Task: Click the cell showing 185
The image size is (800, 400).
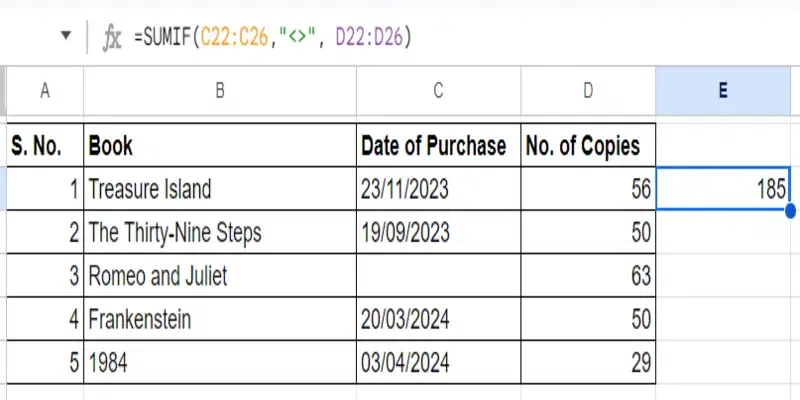Action: [722, 189]
